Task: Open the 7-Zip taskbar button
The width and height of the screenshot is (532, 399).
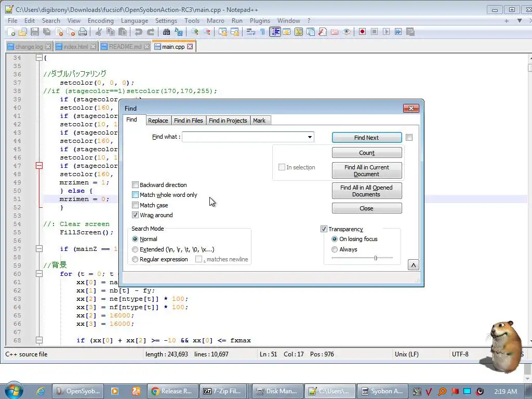Action: coord(223,391)
